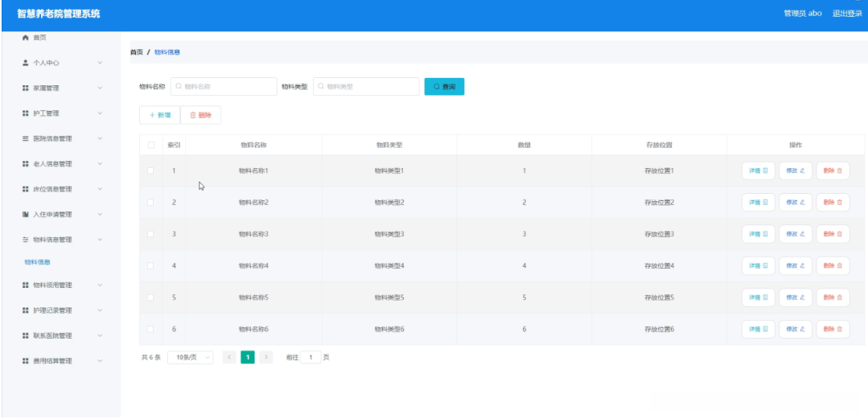Screen dimensions: 868x419
Task: Click 修改 for row 物料名称4
Action: tap(796, 265)
